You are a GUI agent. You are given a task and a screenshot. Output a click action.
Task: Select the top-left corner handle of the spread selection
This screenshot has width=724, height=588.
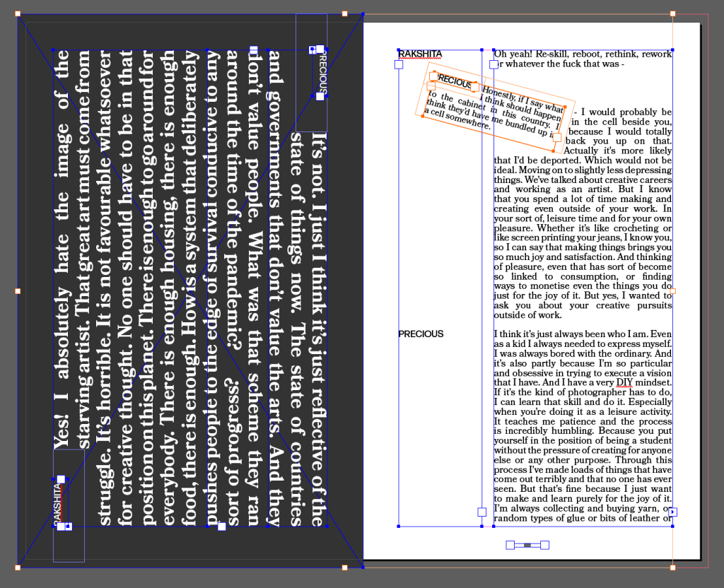tap(18, 14)
